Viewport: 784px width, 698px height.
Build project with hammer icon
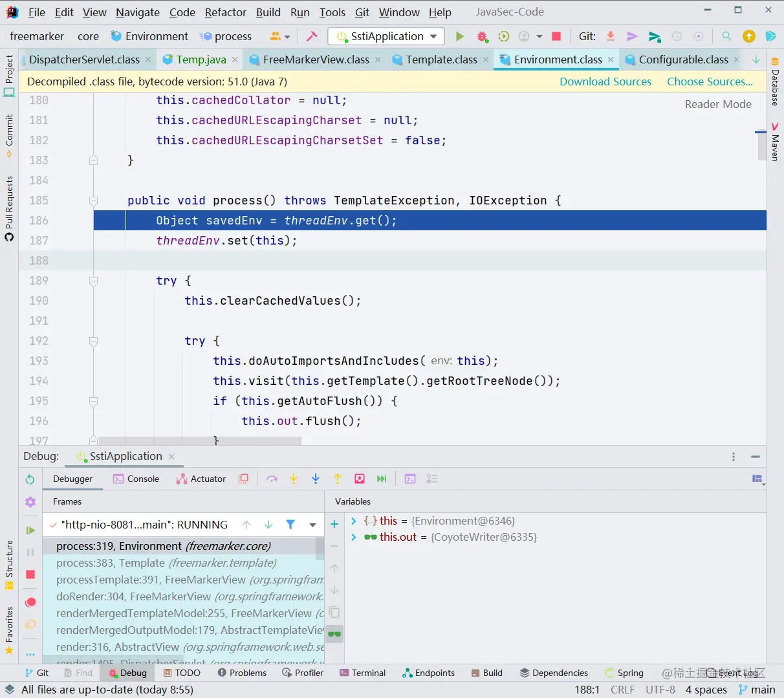click(312, 36)
